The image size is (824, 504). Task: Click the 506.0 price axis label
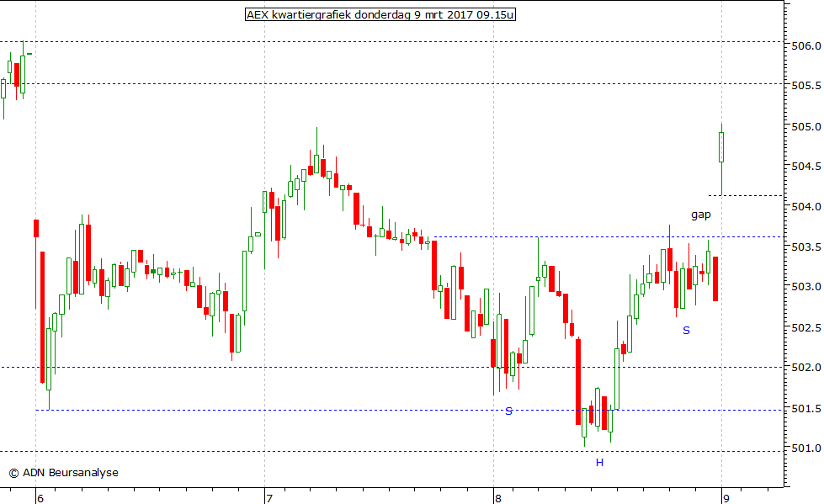(x=805, y=46)
